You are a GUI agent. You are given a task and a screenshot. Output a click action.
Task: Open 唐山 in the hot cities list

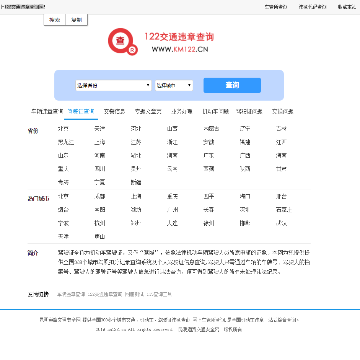pos(99,237)
